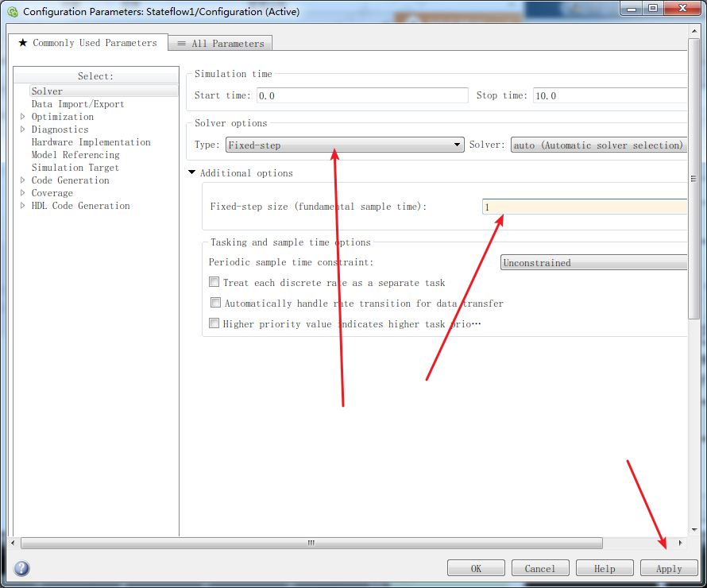Click the 'Select:' header of the tree
This screenshot has height=588, width=707.
(x=95, y=75)
